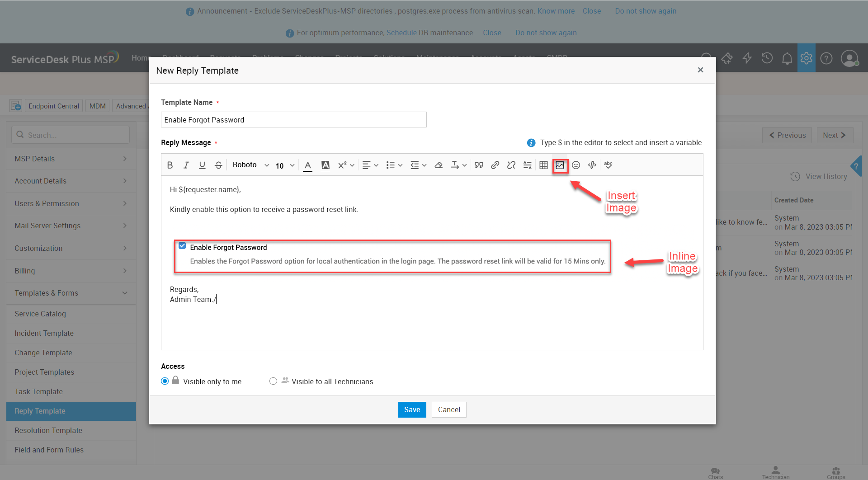Open the font size 10 dropdown
868x480 pixels.
285,165
